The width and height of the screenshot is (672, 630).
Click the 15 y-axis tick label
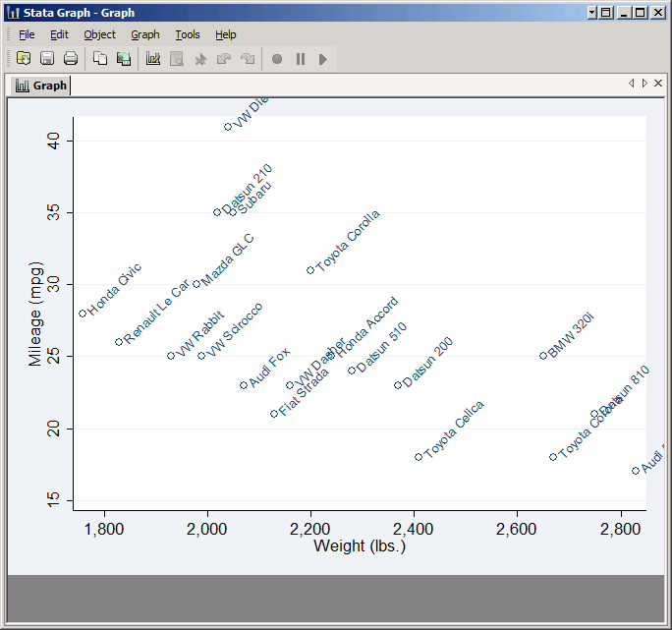click(54, 500)
